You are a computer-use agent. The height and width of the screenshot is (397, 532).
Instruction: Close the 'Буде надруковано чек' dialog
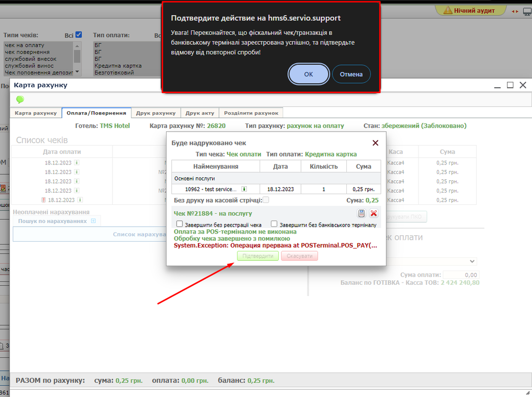click(x=375, y=143)
